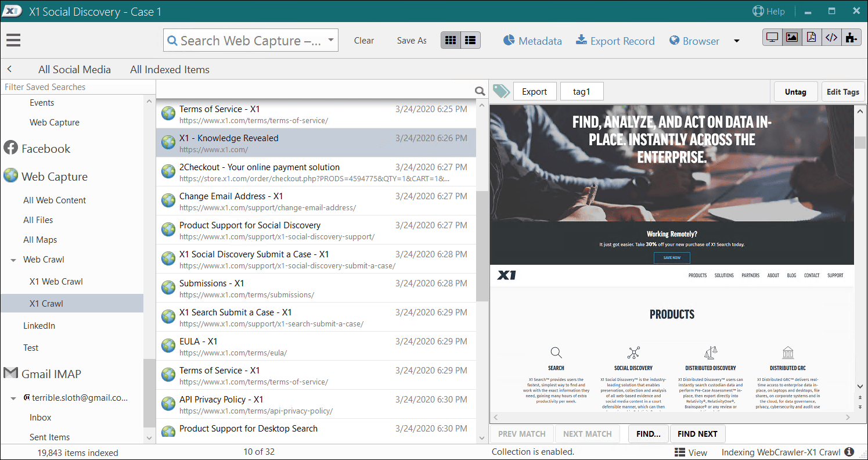Click the Help icon in title bar
868x460 pixels.
tap(758, 11)
